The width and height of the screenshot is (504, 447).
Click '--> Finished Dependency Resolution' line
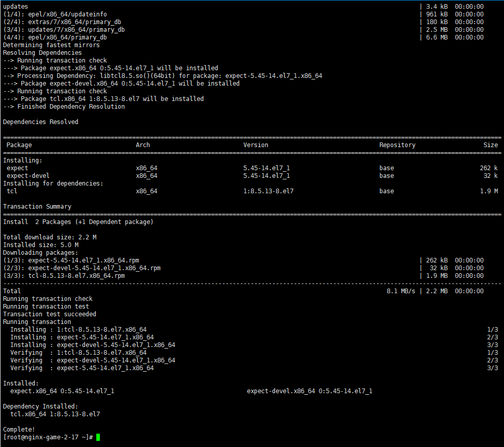tap(64, 107)
